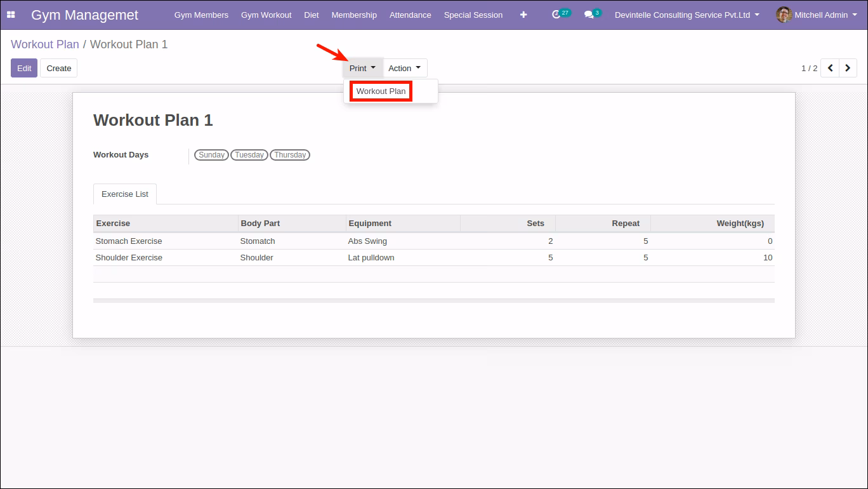Open the Shoulder Exercise row
Image resolution: width=868 pixels, height=489 pixels.
tap(434, 258)
